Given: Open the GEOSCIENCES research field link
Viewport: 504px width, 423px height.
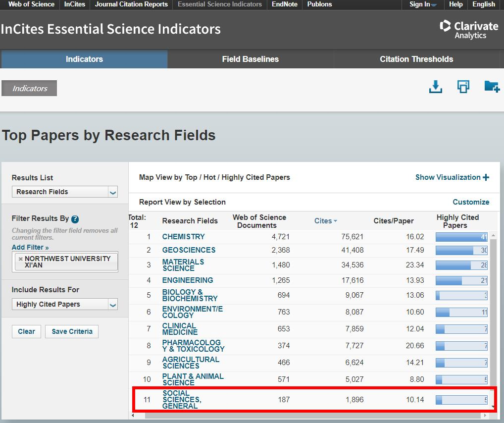Looking at the screenshot, I should [x=189, y=250].
